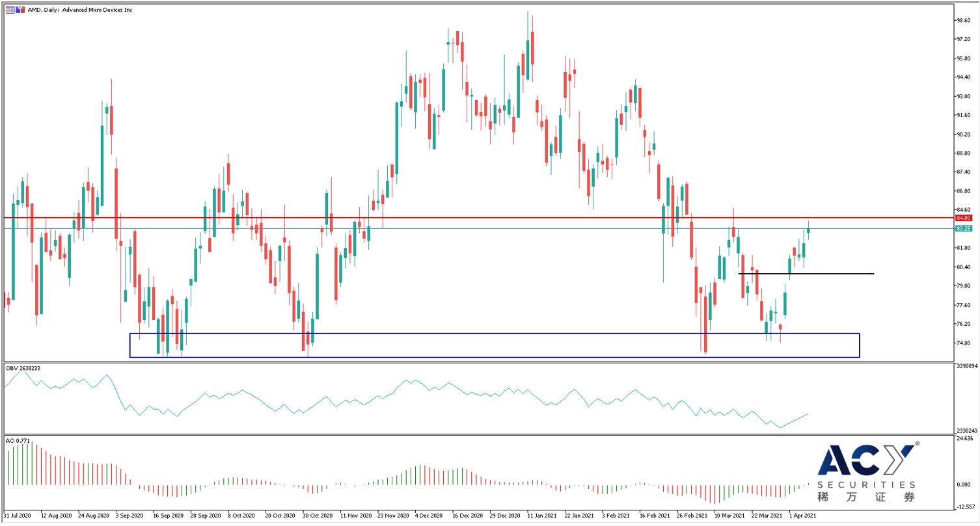Viewport: 980px width, 526px height.
Task: Click the teal 83.25 current price tag
Action: (x=964, y=229)
